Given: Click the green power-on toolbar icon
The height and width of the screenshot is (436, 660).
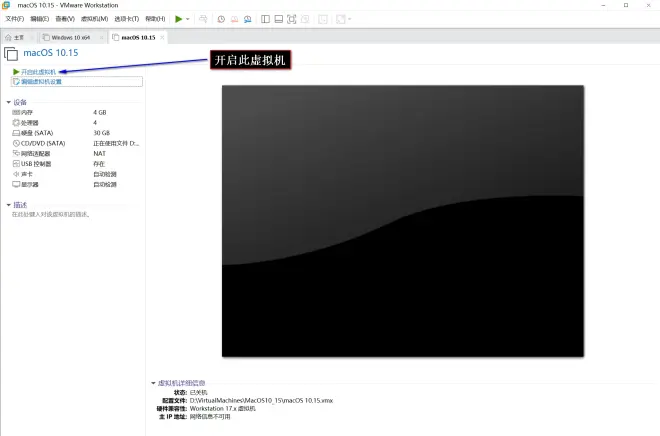Looking at the screenshot, I should point(178,19).
